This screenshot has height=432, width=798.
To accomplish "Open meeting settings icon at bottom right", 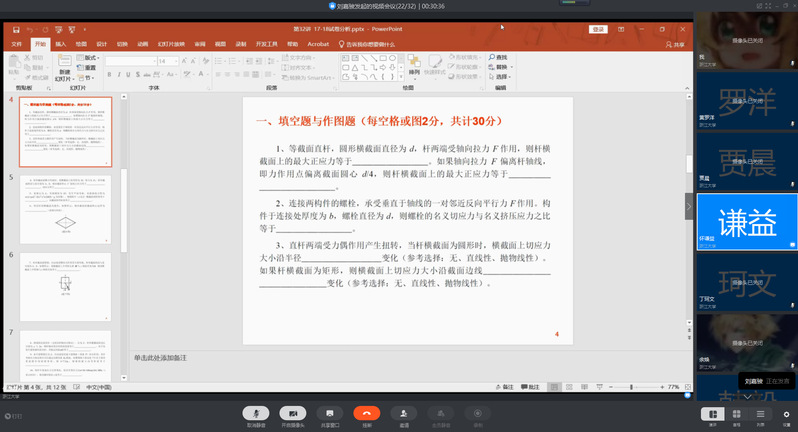I will [786, 413].
